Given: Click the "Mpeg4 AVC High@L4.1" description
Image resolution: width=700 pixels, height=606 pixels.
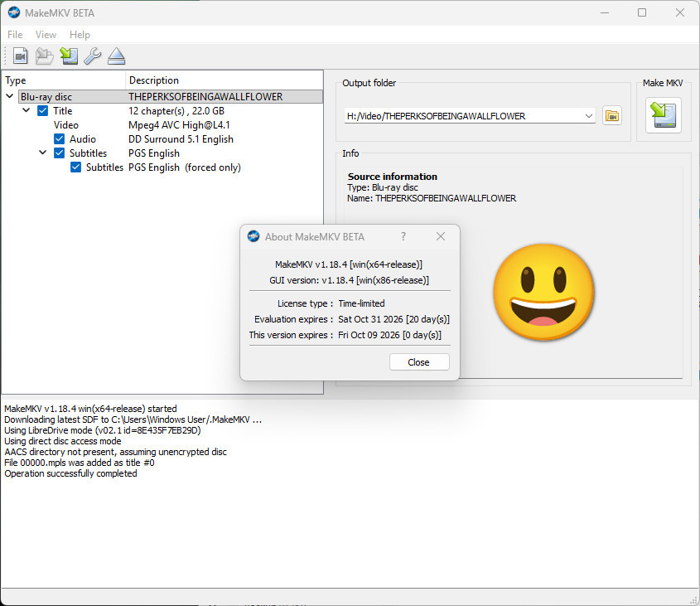Looking at the screenshot, I should (x=179, y=125).
